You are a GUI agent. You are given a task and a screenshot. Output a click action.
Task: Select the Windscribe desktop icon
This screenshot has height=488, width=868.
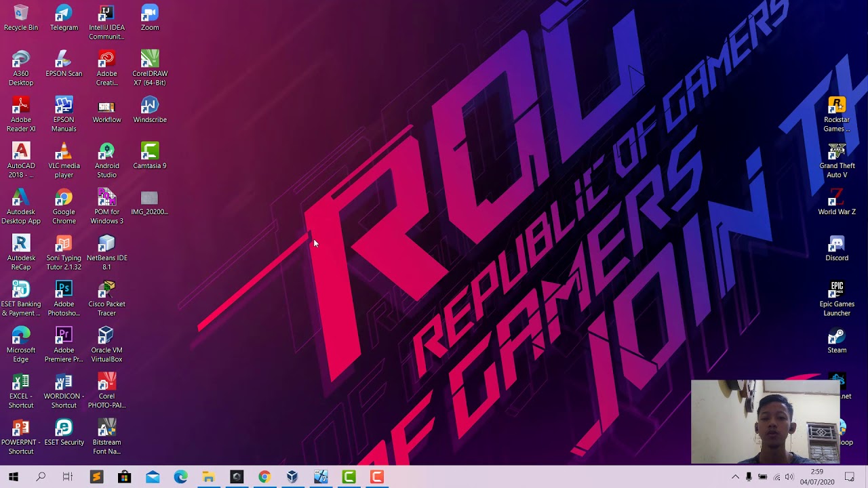pyautogui.click(x=150, y=110)
